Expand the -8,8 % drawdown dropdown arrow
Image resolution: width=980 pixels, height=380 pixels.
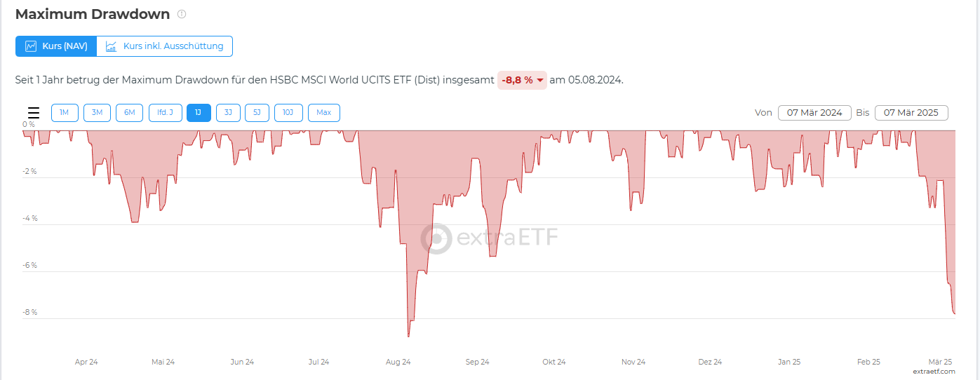click(540, 81)
